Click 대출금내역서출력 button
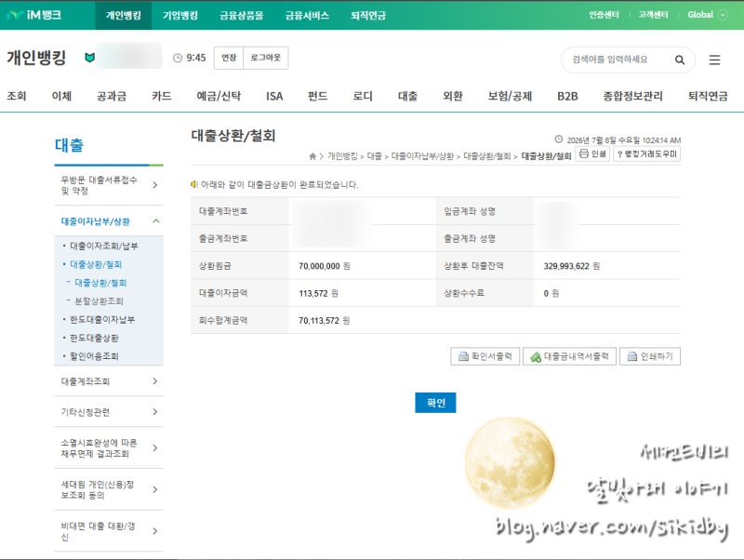 coord(569,356)
